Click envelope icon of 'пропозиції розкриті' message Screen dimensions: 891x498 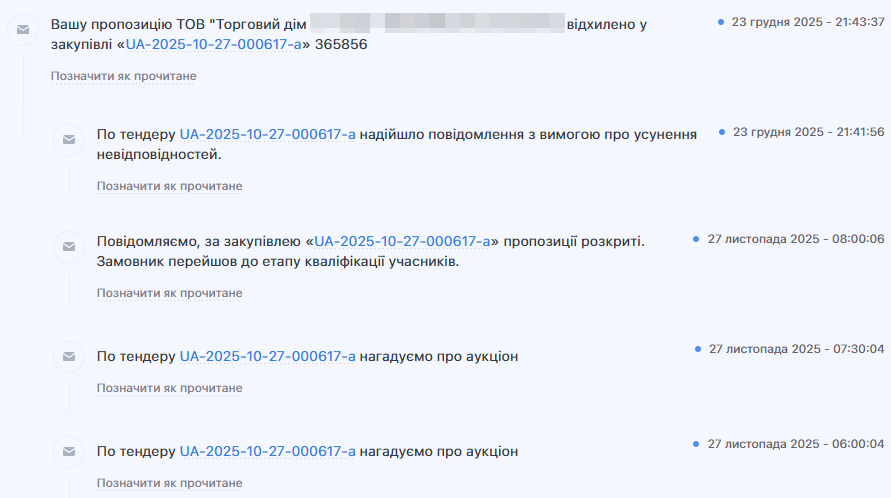point(69,246)
